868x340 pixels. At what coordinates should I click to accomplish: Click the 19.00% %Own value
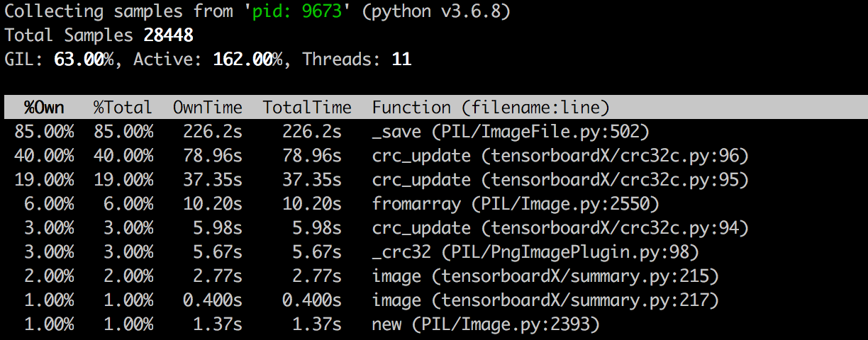44,180
